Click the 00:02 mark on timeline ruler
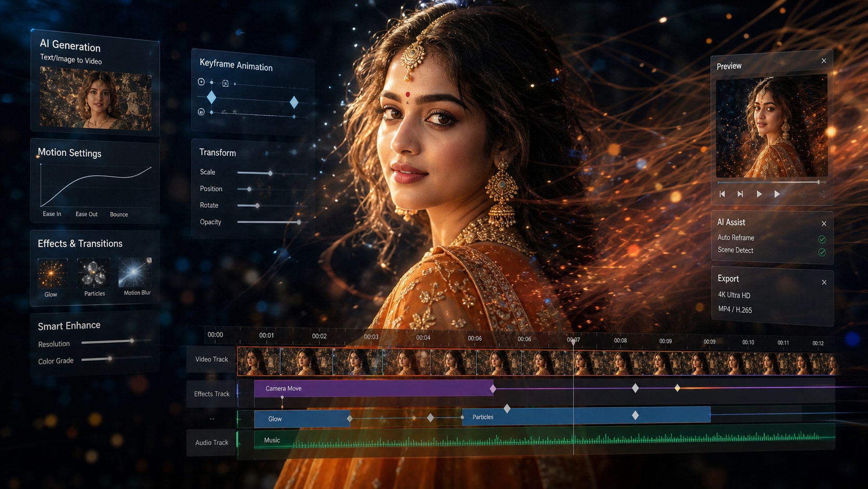Image resolution: width=868 pixels, height=489 pixels. coord(319,336)
